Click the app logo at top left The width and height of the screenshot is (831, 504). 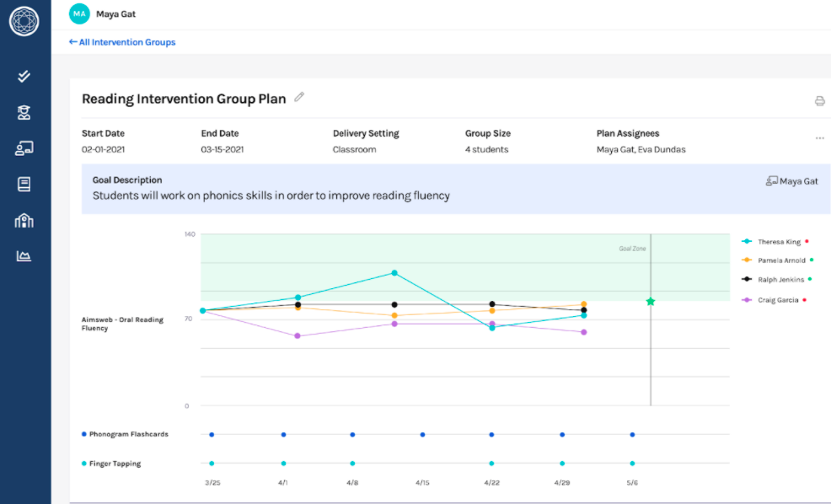pos(24,22)
